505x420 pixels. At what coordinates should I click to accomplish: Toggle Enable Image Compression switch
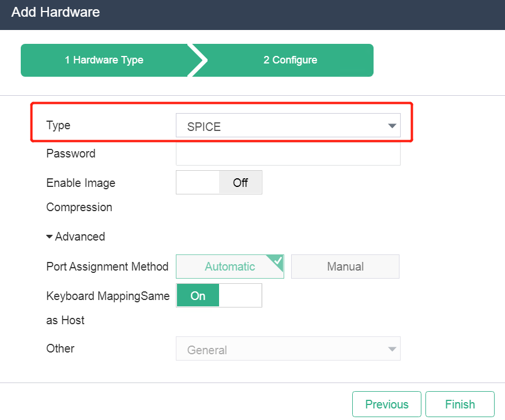(x=219, y=182)
